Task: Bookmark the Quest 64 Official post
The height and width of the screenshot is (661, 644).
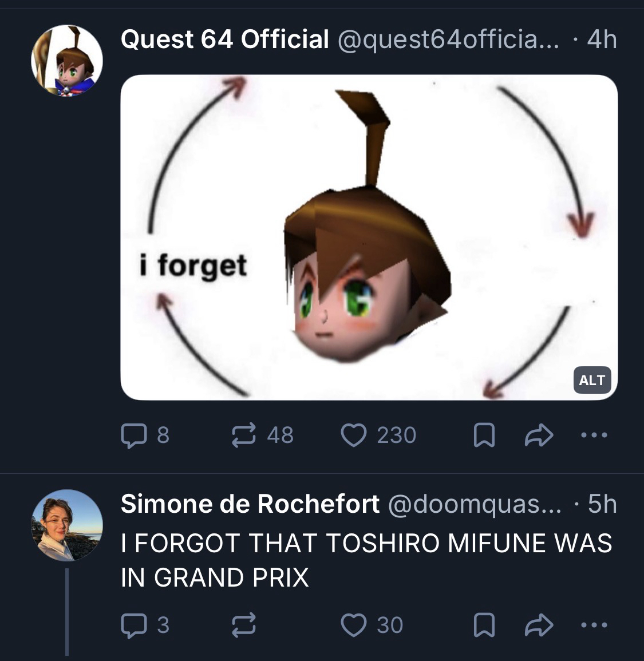Action: pos(484,436)
